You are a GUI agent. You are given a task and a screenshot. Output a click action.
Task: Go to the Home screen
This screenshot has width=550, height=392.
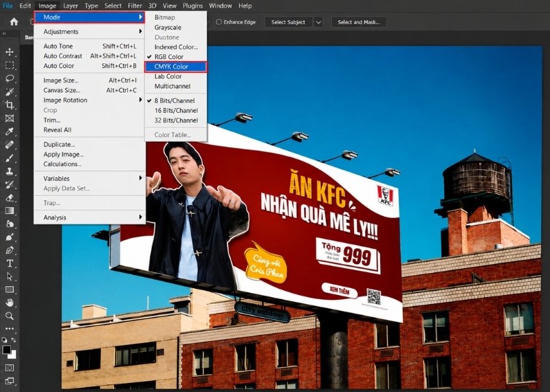pos(14,22)
